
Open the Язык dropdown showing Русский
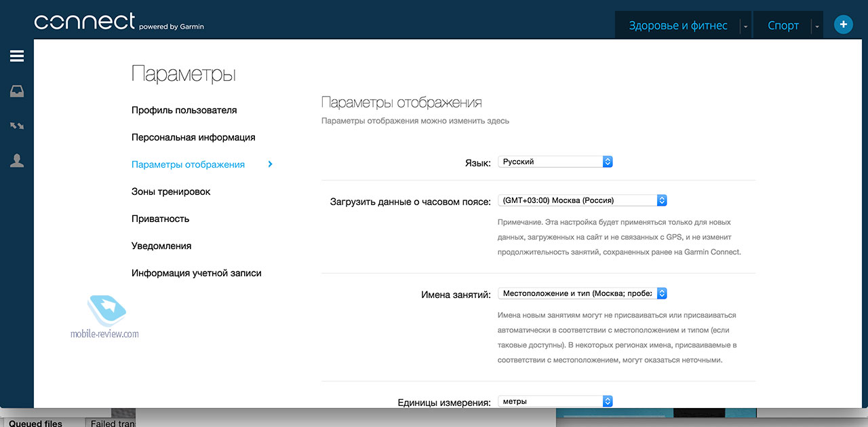tap(555, 162)
